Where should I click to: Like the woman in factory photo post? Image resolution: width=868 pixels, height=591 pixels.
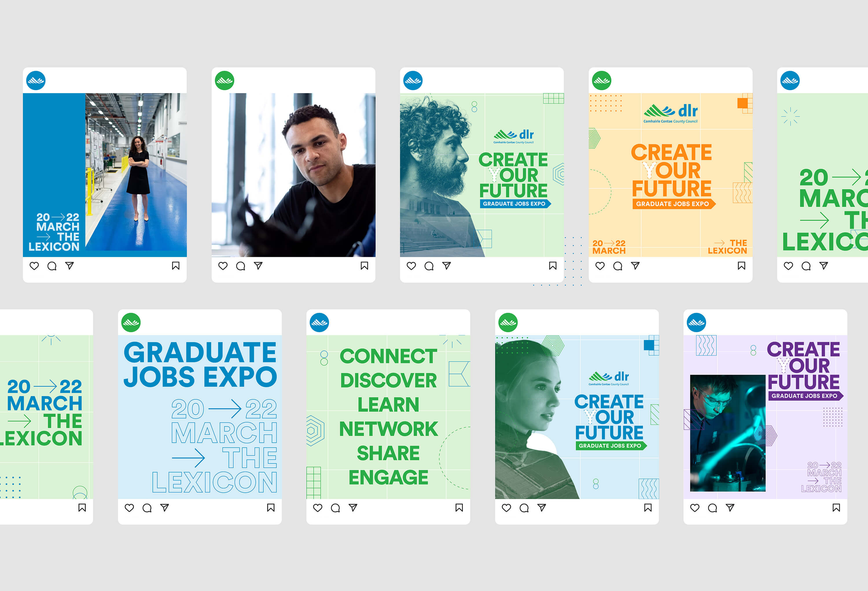coord(34,266)
